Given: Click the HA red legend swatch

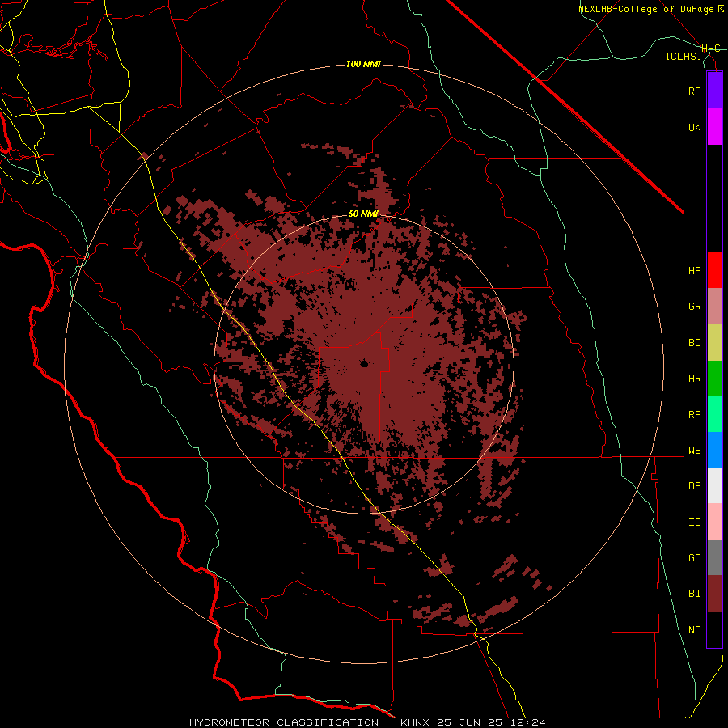Looking at the screenshot, I should click(x=714, y=270).
